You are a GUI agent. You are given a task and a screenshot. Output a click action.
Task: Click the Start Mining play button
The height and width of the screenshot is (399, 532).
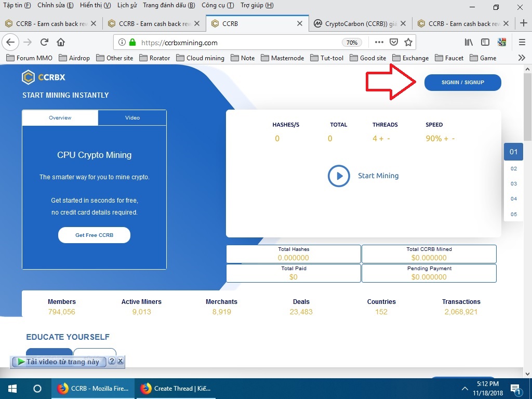tap(339, 176)
